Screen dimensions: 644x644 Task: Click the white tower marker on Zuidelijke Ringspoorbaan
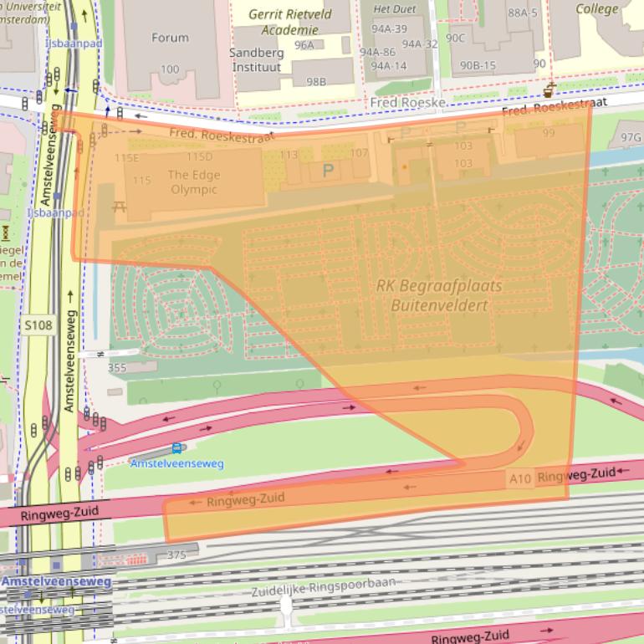coord(287,606)
